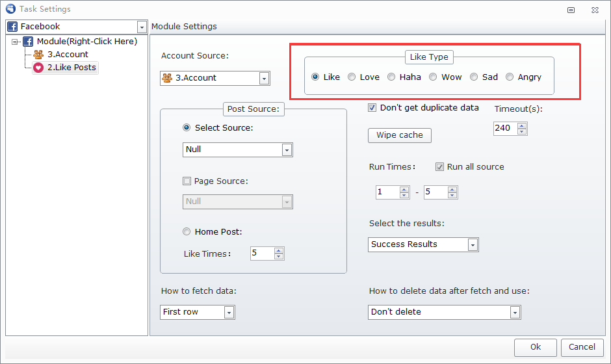Open the disabled Page Source Null dropdown
This screenshot has width=611, height=364.
[287, 202]
